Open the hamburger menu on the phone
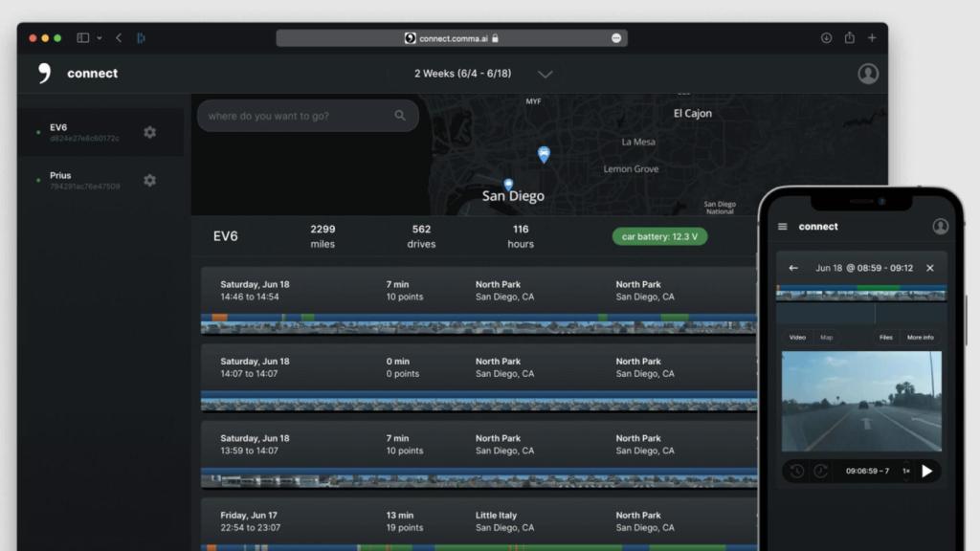Image resolution: width=980 pixels, height=551 pixels. point(783,227)
